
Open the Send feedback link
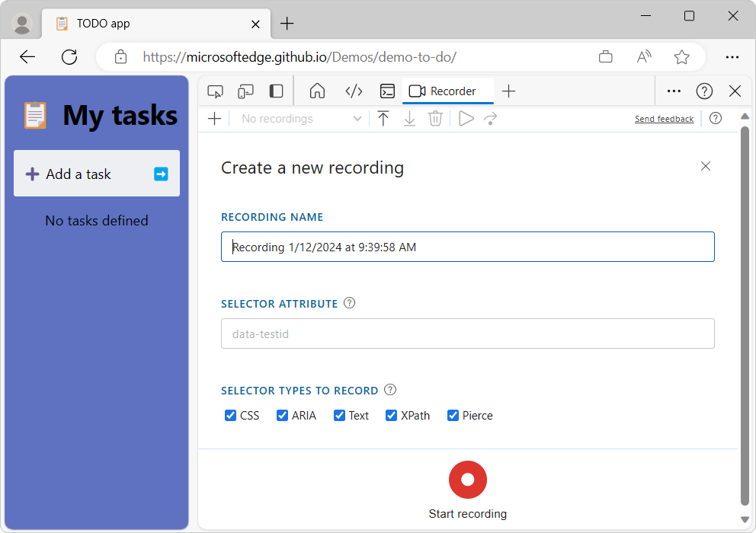point(664,119)
